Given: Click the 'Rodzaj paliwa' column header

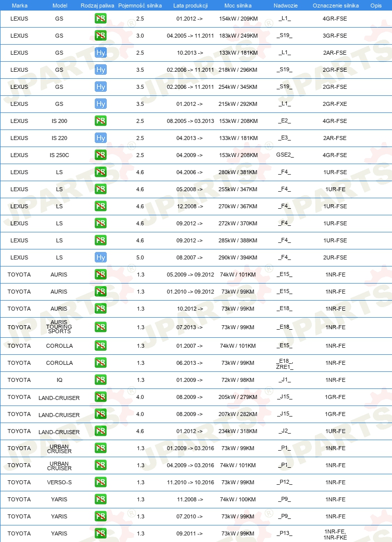Looking at the screenshot, I should click(x=97, y=6).
